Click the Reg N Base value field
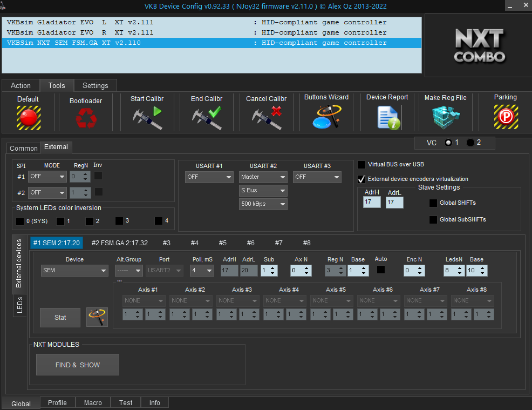 pos(354,271)
